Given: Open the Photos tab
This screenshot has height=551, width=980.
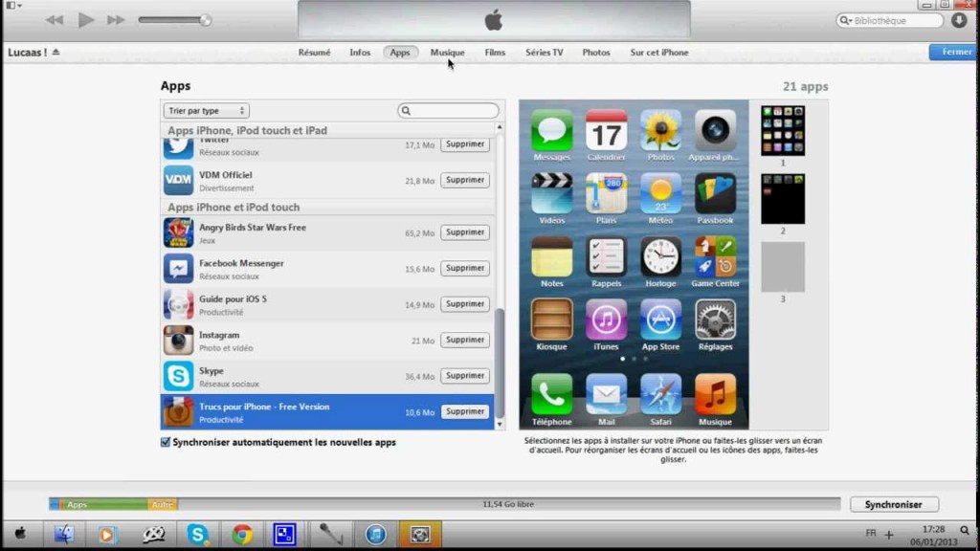Looking at the screenshot, I should tap(595, 53).
